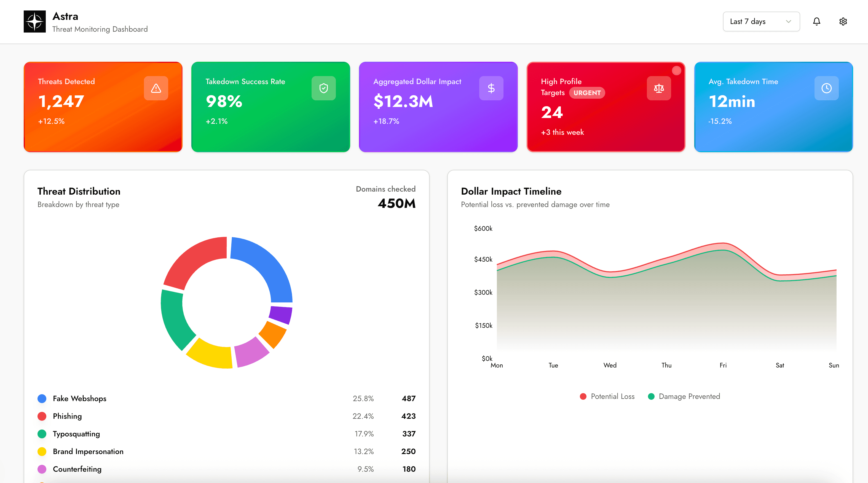Image resolution: width=868 pixels, height=483 pixels.
Task: Open the Last 7 days time range dropdown
Action: (x=761, y=21)
